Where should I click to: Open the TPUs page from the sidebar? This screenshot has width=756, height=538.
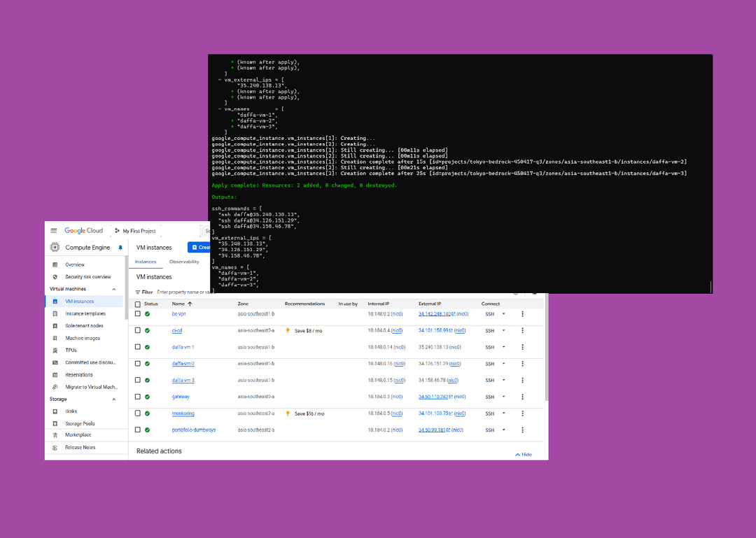pyautogui.click(x=72, y=350)
